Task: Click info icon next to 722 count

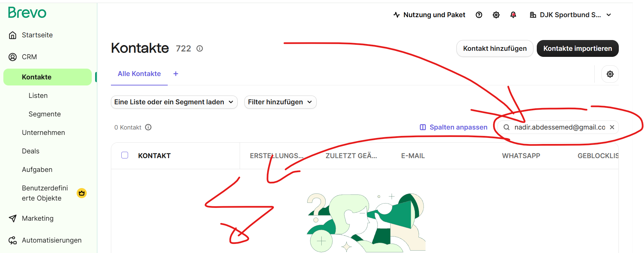Action: 200,48
